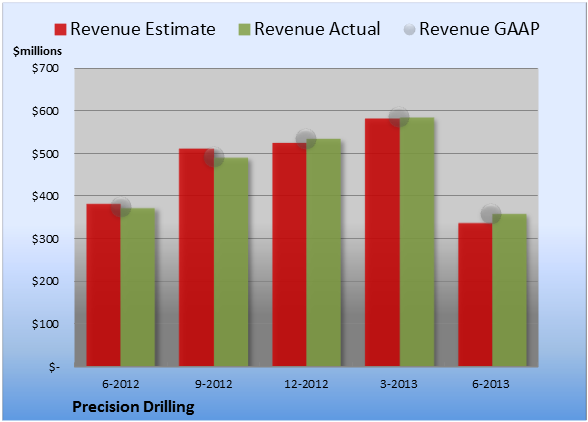The height and width of the screenshot is (422, 588).
Task: Select the "Revenue GAAP" legend label
Action: pos(479,29)
